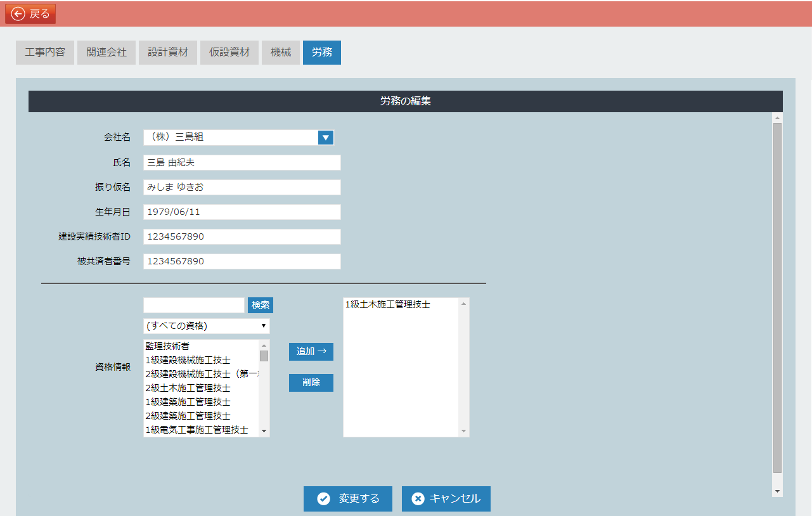Click the qualification search text box
Viewport: 812px width, 516px height.
[194, 306]
